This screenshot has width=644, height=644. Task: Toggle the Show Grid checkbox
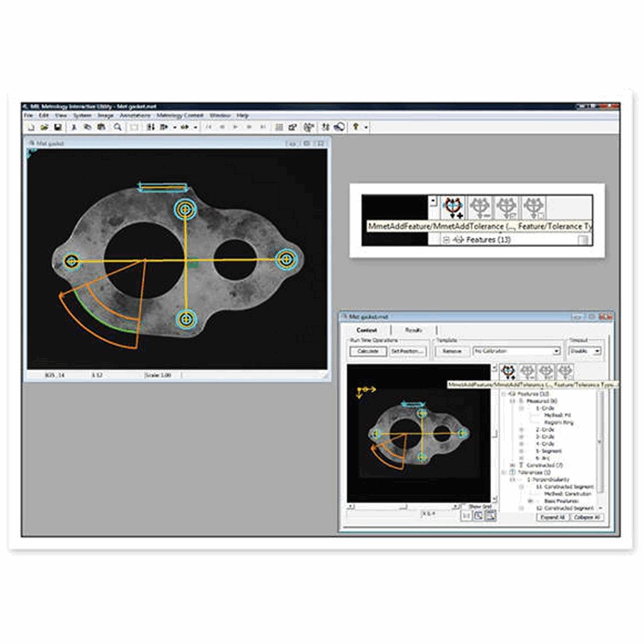click(x=464, y=507)
